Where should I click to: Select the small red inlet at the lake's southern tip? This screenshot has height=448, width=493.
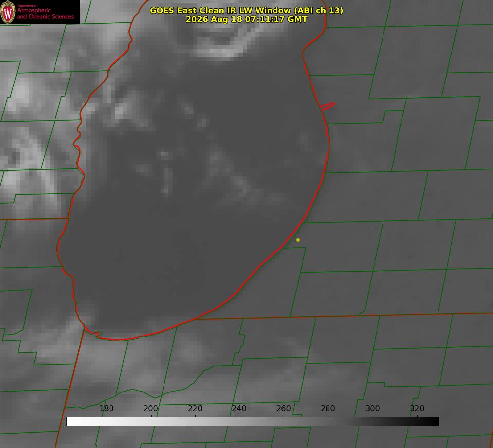[x=97, y=335]
